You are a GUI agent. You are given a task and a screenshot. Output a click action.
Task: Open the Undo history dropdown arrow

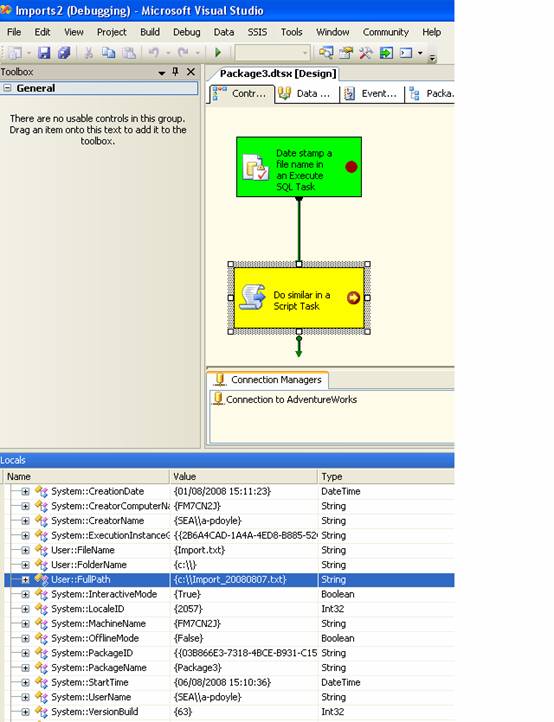click(x=168, y=53)
